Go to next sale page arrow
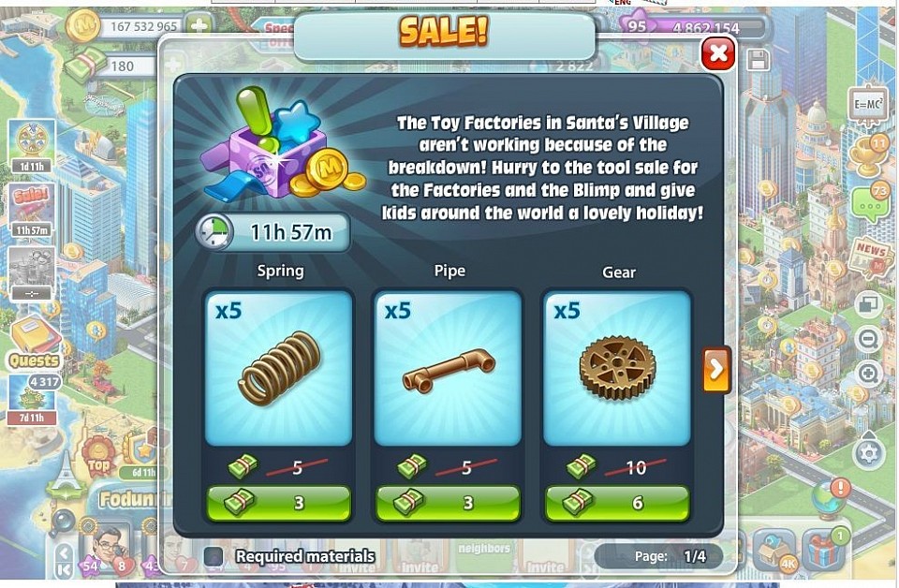This screenshot has width=899, height=588. pyautogui.click(x=716, y=369)
